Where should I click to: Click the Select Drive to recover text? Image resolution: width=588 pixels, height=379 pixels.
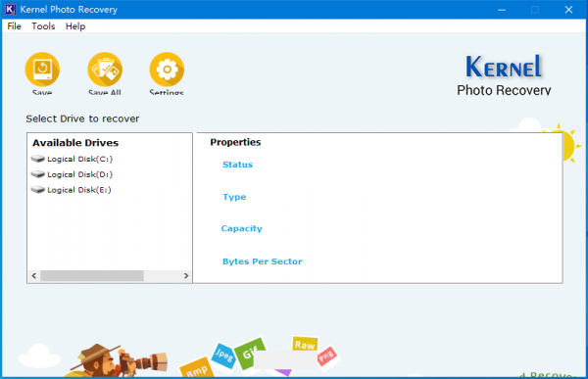click(82, 118)
